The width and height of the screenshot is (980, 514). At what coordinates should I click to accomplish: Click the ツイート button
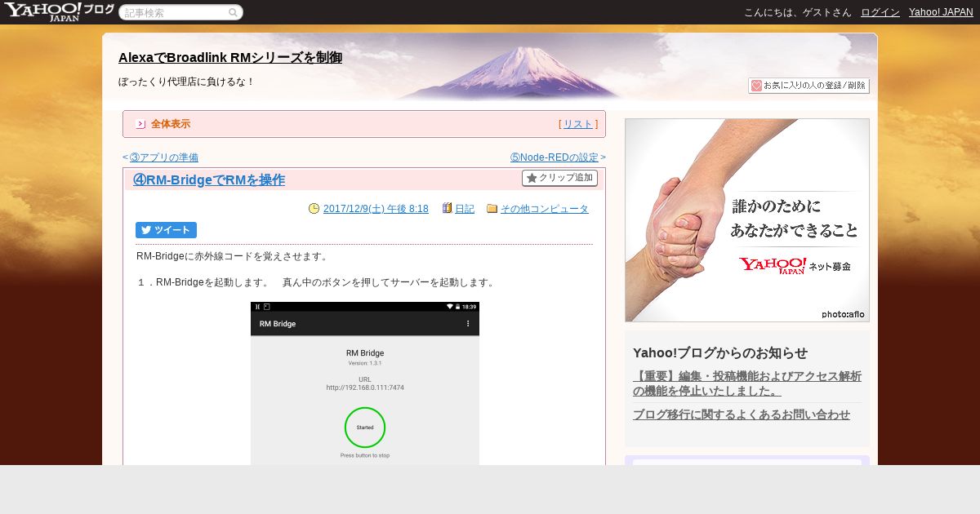click(x=166, y=230)
